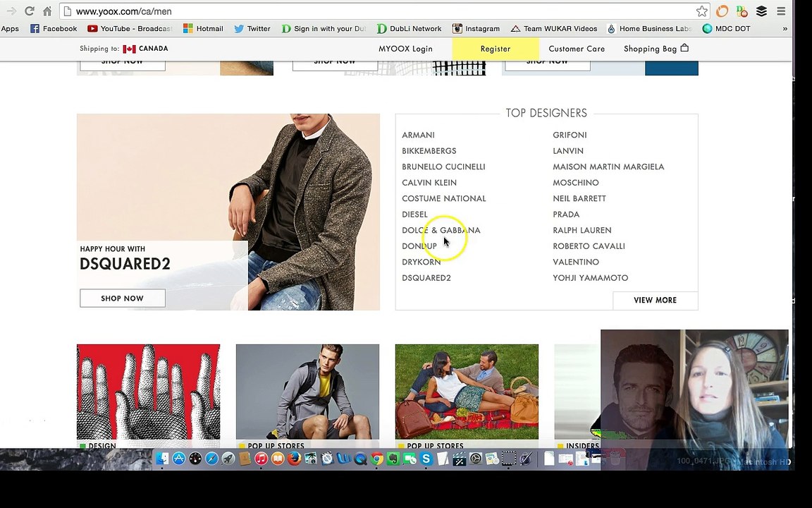Bookmark this page with the star

click(702, 11)
